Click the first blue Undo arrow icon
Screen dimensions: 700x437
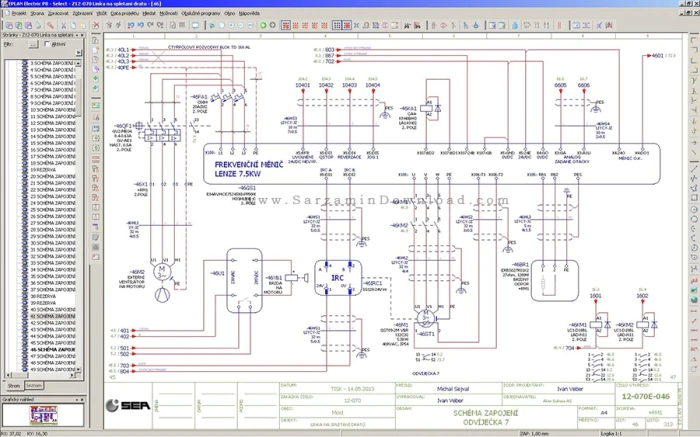[131, 25]
